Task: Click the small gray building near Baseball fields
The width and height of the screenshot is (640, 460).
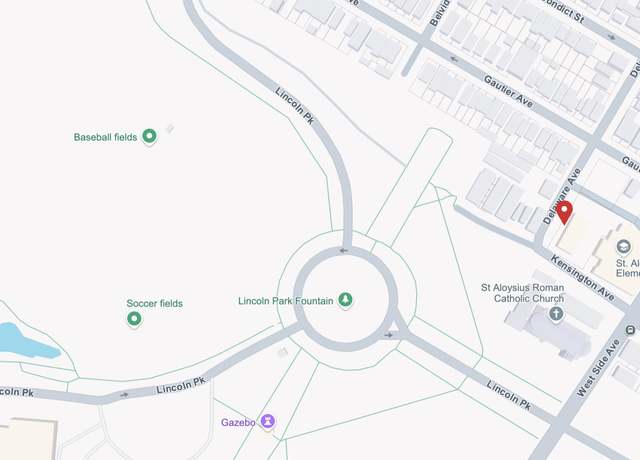Action: point(170,129)
